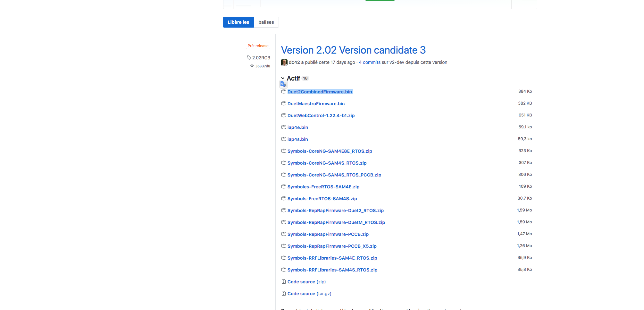Download Code source (zip)
Image resolution: width=644 pixels, height=310 pixels.
(x=306, y=282)
